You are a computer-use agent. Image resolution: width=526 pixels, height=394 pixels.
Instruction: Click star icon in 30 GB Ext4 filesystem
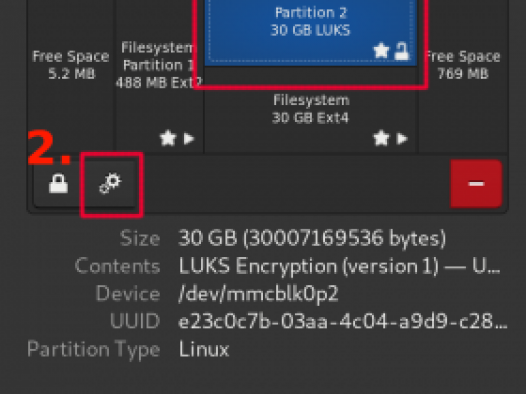[x=381, y=138]
